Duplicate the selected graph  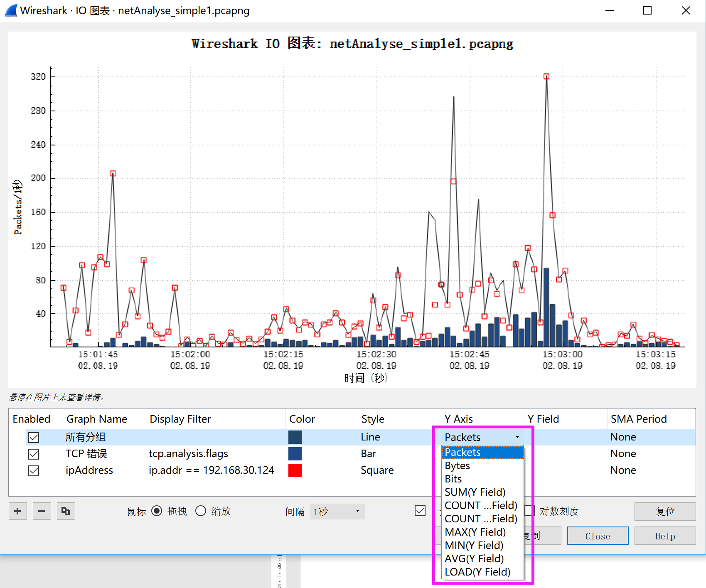(x=66, y=511)
